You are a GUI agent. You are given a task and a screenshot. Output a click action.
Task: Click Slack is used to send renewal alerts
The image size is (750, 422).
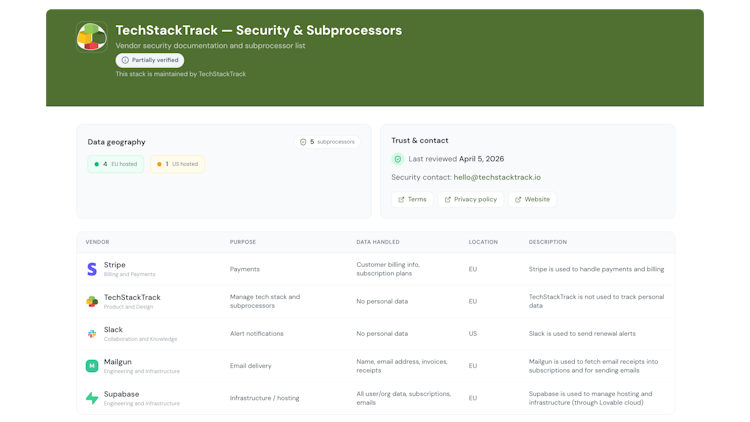(582, 333)
